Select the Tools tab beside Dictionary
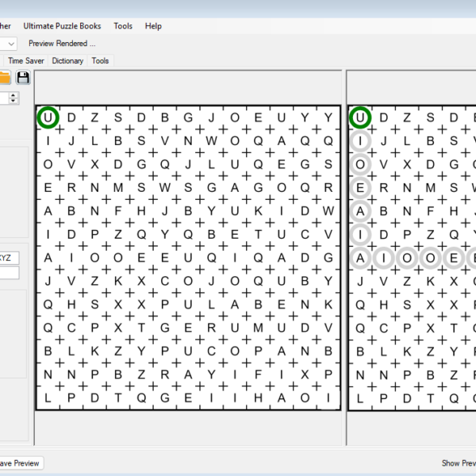Viewport: 476px width, 476px height. point(100,60)
